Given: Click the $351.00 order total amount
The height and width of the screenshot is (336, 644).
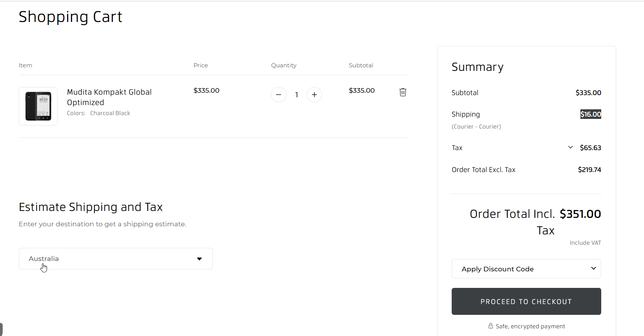Looking at the screenshot, I should (x=580, y=214).
